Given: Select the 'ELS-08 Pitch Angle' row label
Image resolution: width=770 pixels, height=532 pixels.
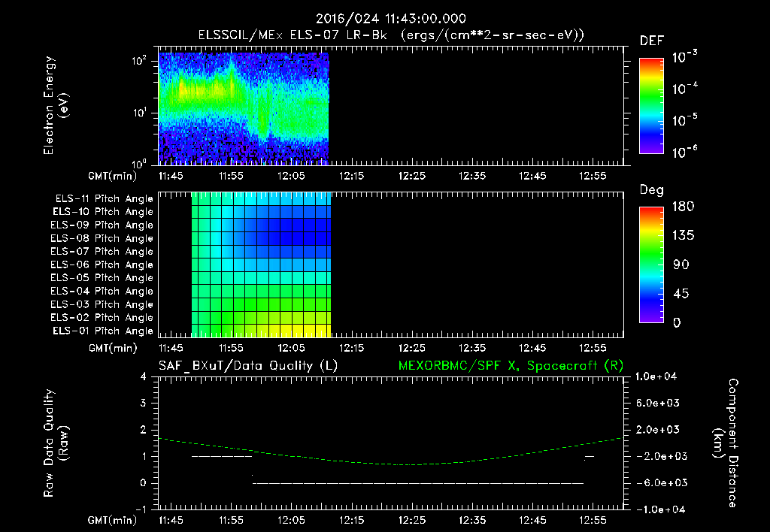Looking at the screenshot, I should pos(102,238).
